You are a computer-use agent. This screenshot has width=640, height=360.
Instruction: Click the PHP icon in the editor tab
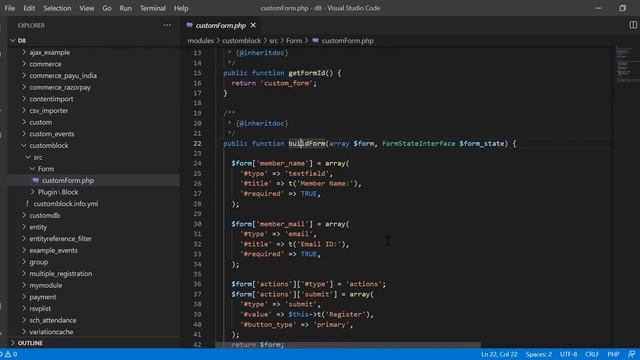189,25
